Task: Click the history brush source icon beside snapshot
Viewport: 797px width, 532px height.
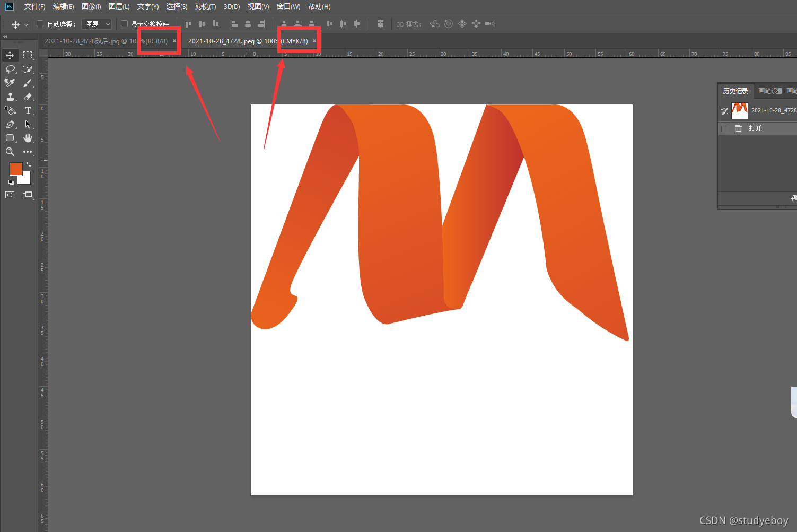Action: tap(724, 111)
